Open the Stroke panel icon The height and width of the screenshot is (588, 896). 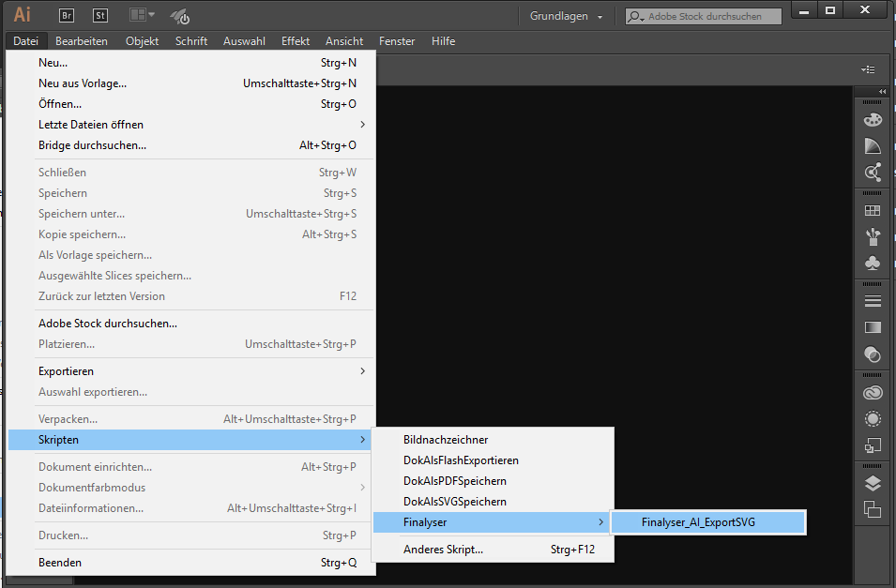(873, 301)
